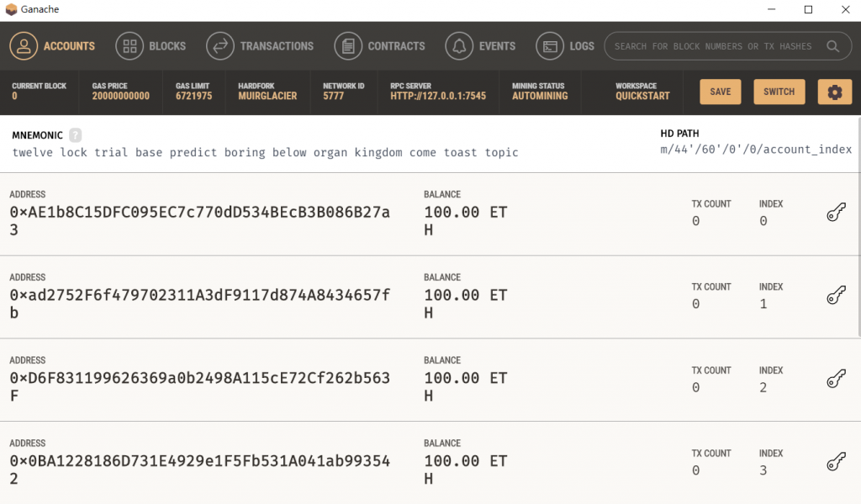The image size is (861, 504).
Task: Click the network ID value 5777
Action: tap(333, 96)
